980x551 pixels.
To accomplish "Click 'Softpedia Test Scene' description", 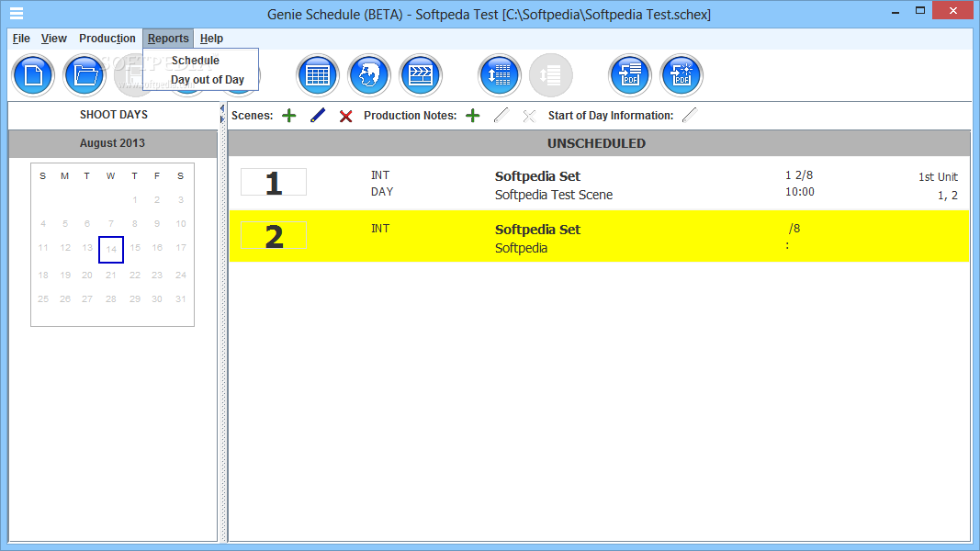I will (x=554, y=195).
